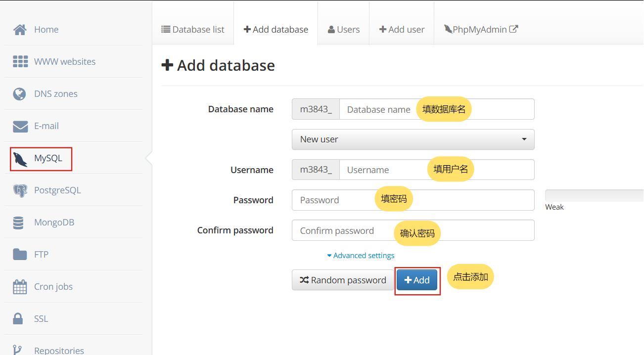Open the PhpMyAdmin external link
The width and height of the screenshot is (644, 355).
pyautogui.click(x=481, y=30)
